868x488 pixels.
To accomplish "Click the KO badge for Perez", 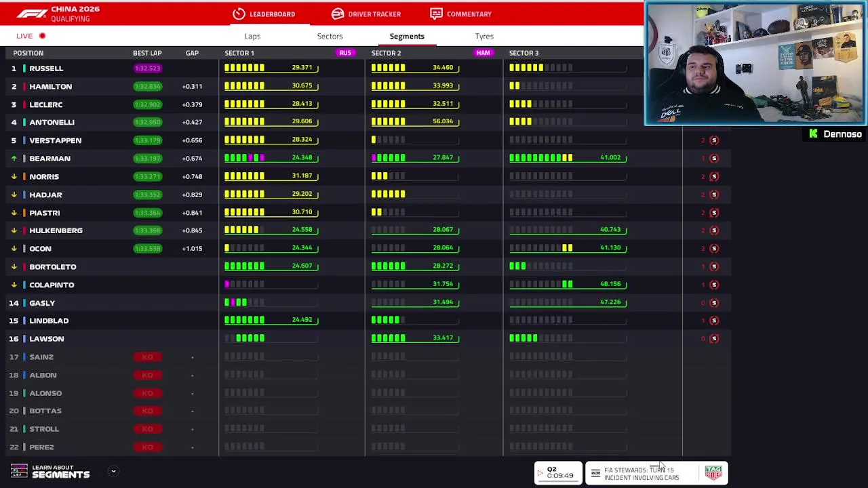I will [147, 447].
